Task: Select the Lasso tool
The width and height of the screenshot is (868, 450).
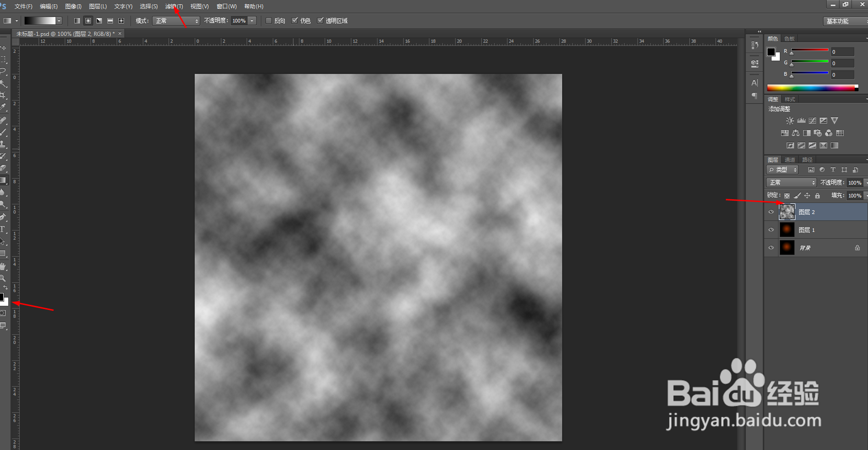Action: tap(3, 72)
